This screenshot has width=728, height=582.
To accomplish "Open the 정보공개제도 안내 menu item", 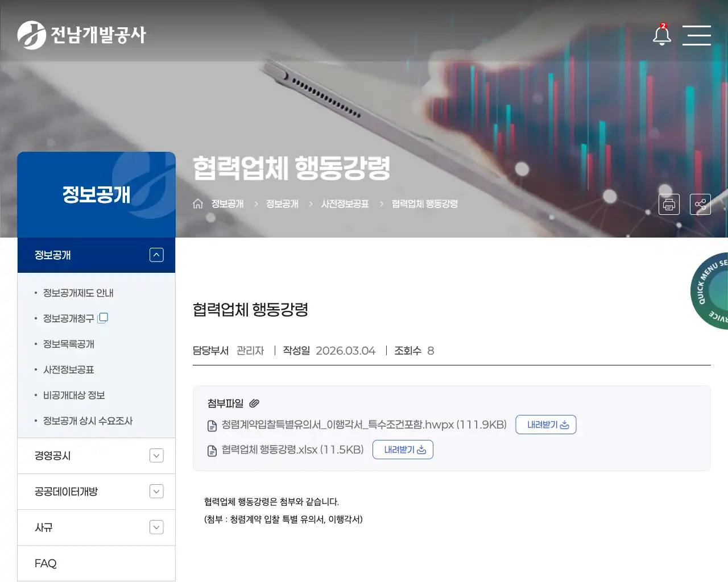I will click(x=78, y=293).
